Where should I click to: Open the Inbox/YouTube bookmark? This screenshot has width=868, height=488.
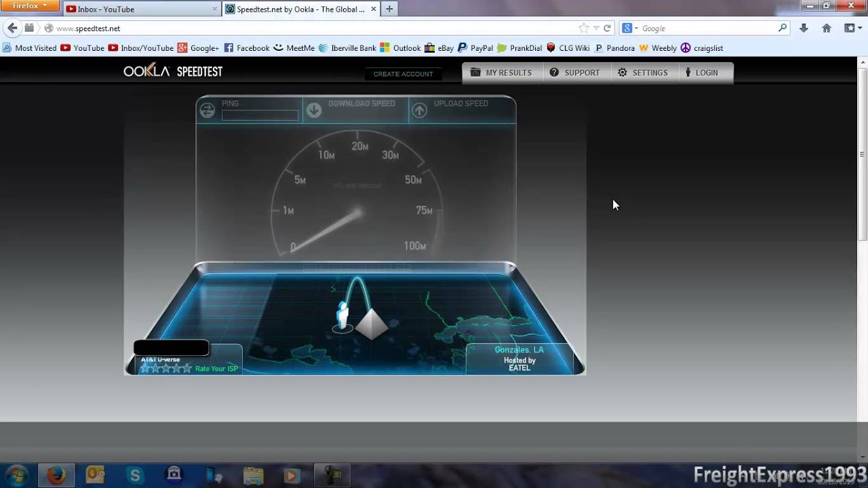point(141,48)
